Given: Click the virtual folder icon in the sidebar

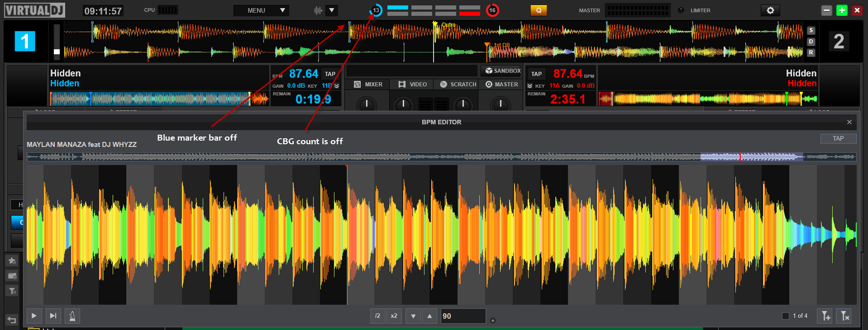Looking at the screenshot, I should click(12, 276).
